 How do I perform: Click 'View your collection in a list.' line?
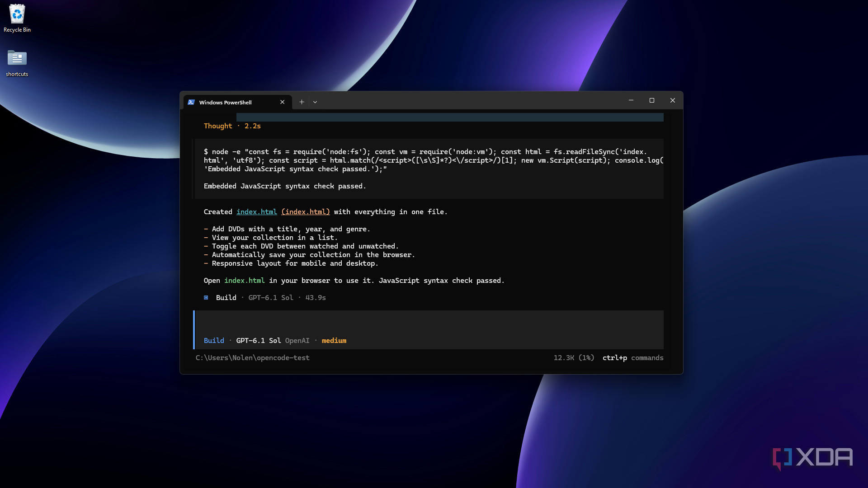pyautogui.click(x=275, y=238)
